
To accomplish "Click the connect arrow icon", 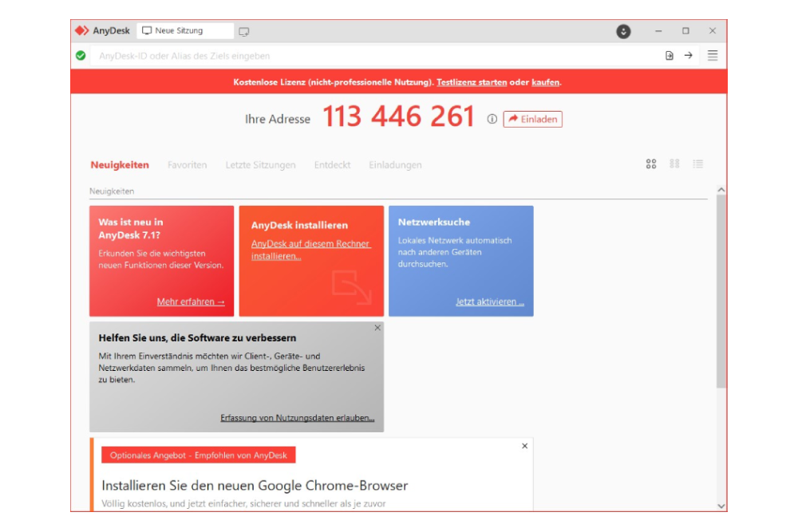I will point(688,56).
